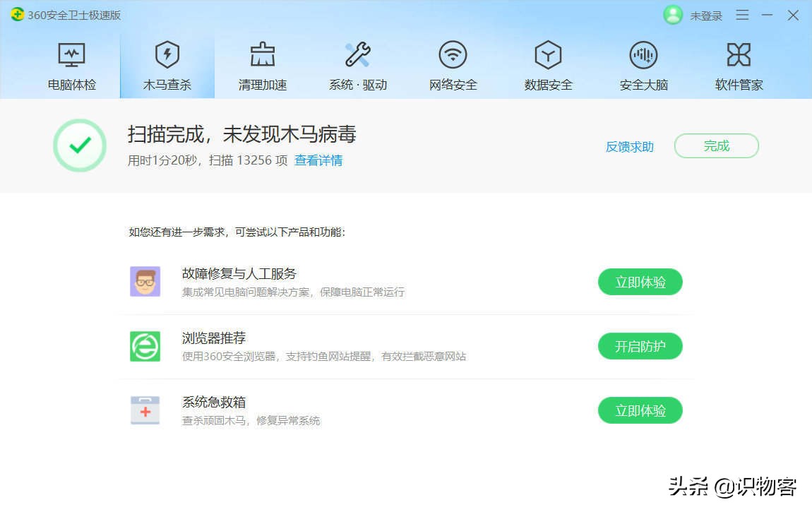Open 查看详情 scan details link
Viewport: 812px width, 512px height.
(x=318, y=161)
